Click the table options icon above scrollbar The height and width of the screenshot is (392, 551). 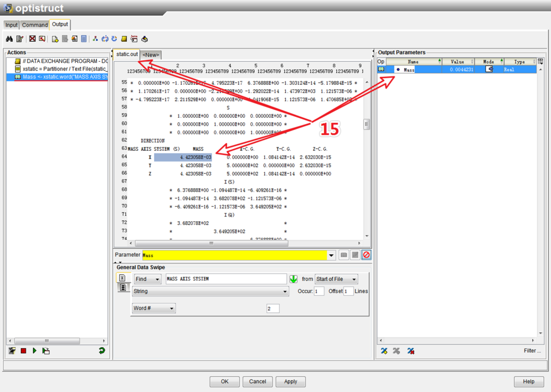tap(540, 62)
